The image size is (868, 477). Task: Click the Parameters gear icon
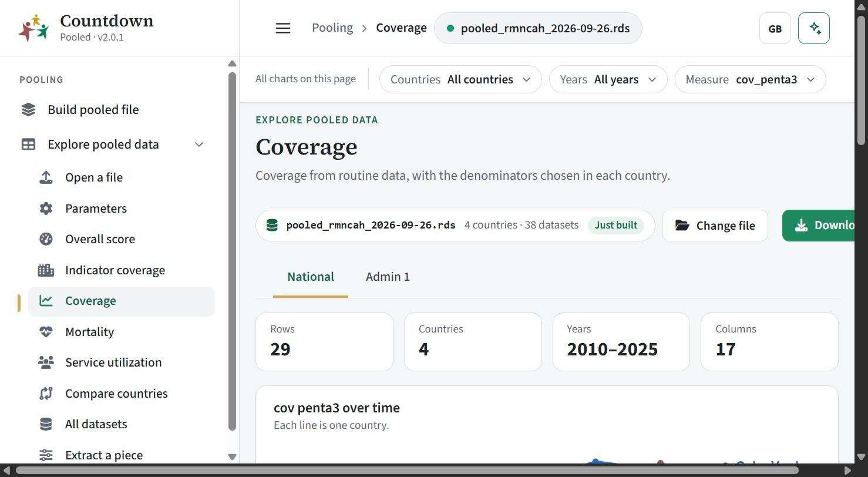[46, 209]
